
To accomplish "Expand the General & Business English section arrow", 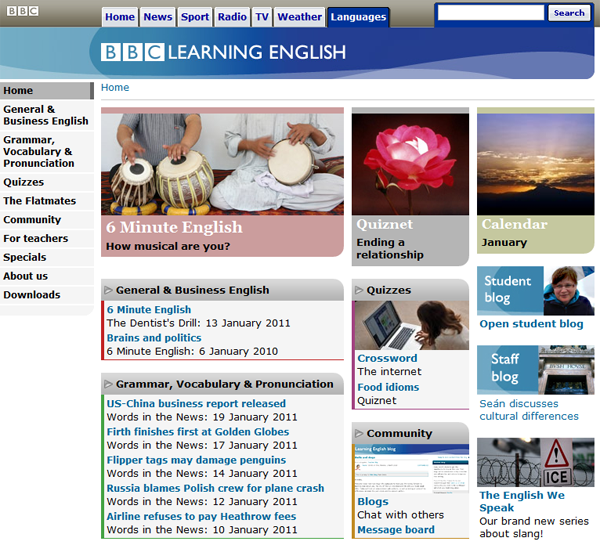I will [x=108, y=290].
